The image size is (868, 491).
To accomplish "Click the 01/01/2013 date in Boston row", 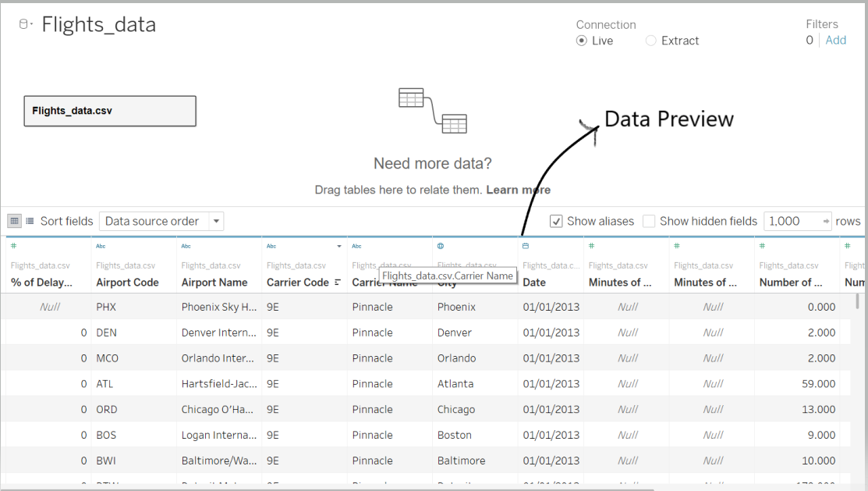I will 551,435.
